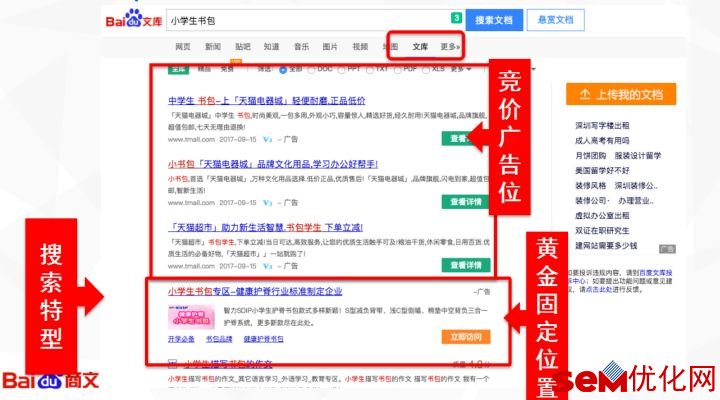Image resolution: width=720 pixels, height=400 pixels.
Task: Open the 天猫超市 助力新生活 ad title
Action: [x=265, y=227]
